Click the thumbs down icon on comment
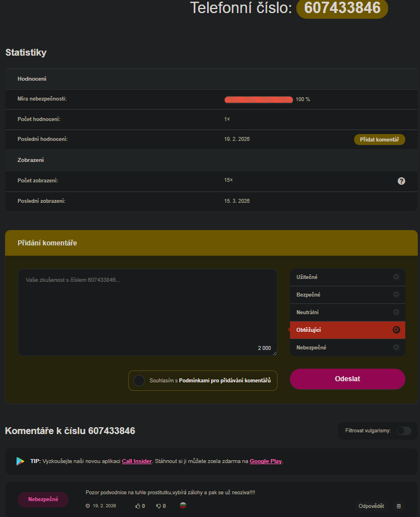Screen dimensions: 420x517 (158, 506)
